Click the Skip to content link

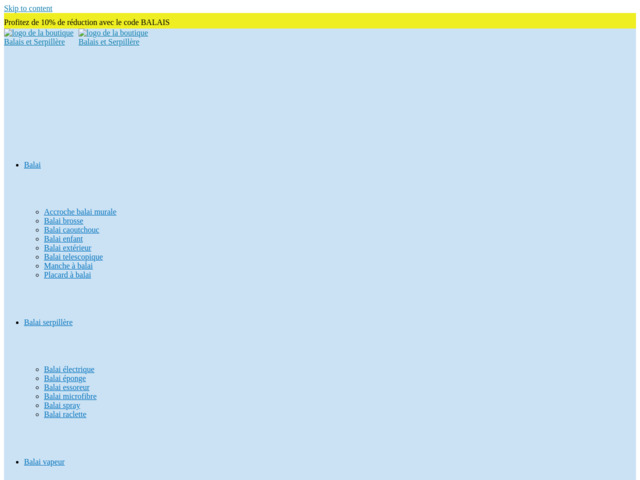[x=28, y=8]
